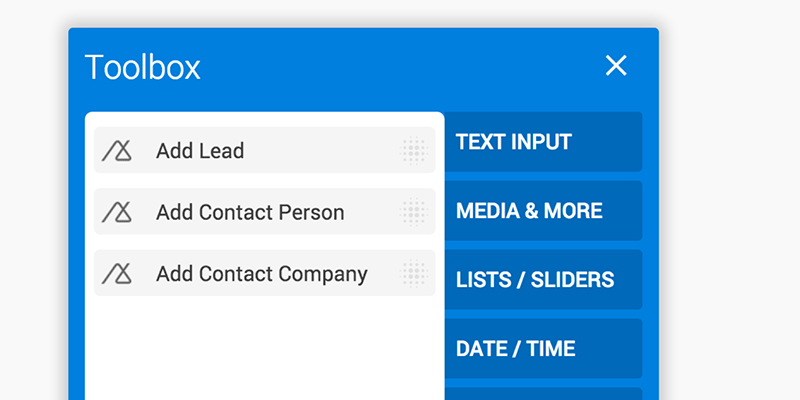Open the partially visible tab below DATE / TIME

click(x=543, y=394)
